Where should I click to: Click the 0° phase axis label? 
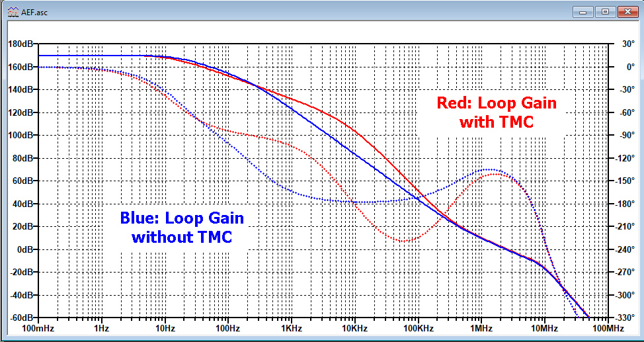(x=631, y=67)
